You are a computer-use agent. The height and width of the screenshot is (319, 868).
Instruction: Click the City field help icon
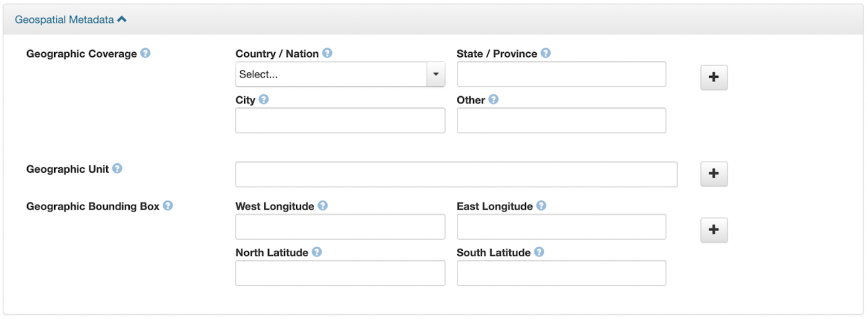264,99
